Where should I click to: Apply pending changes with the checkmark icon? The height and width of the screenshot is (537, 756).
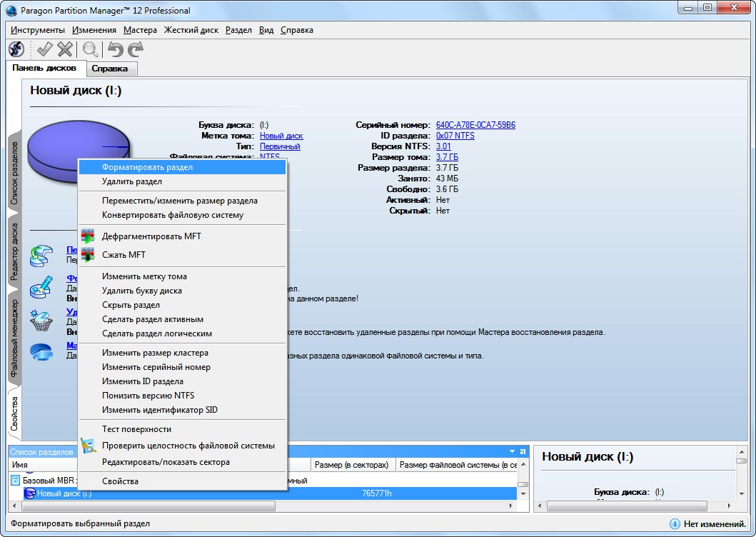45,49
